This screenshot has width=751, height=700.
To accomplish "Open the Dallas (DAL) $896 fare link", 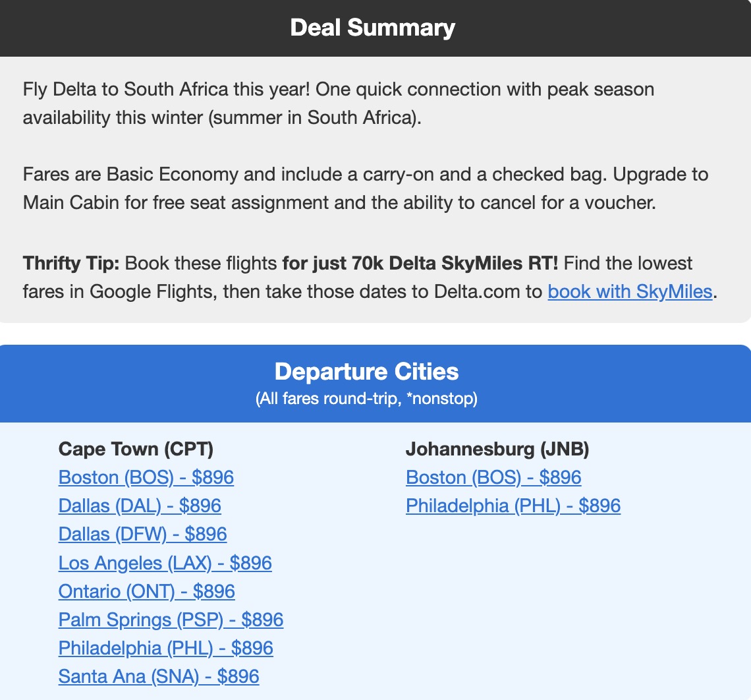I will pyautogui.click(x=140, y=506).
